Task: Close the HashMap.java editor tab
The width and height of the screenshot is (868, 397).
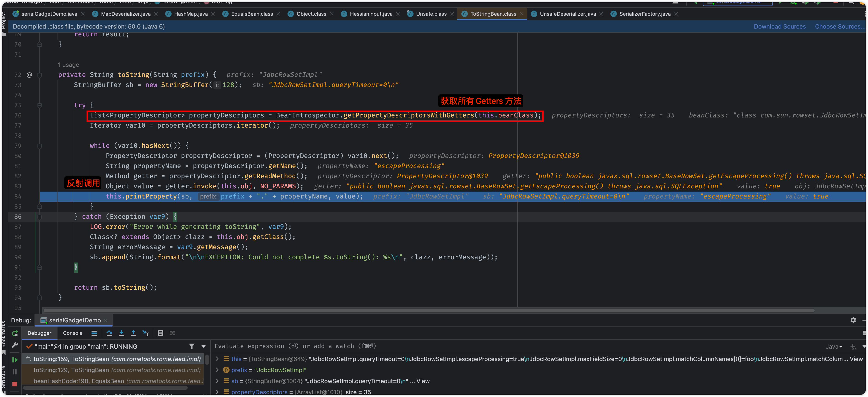Action: [213, 14]
